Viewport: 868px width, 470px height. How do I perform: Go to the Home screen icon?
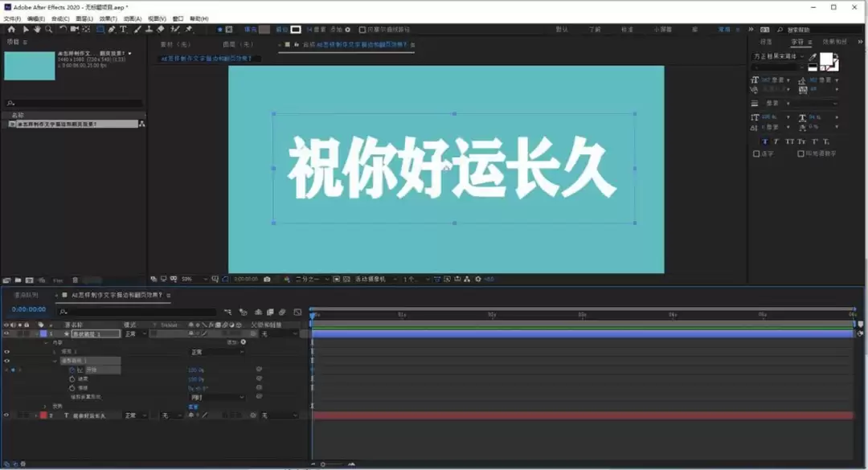[11, 30]
